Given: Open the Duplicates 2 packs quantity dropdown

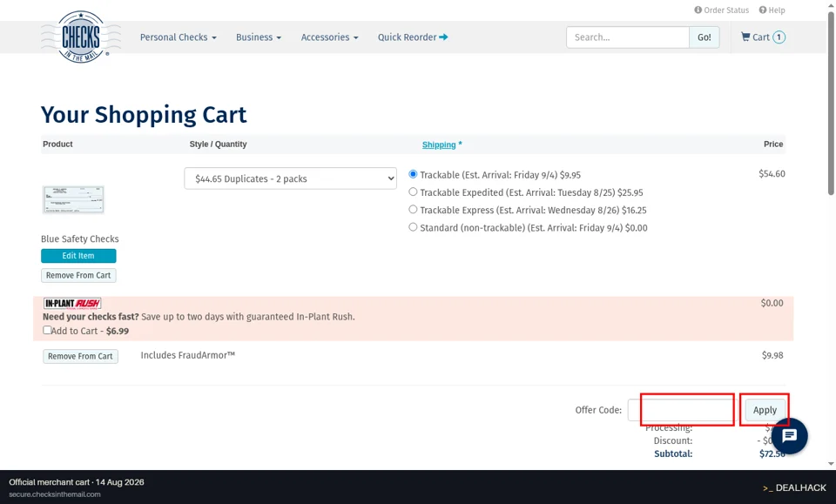Looking at the screenshot, I should pyautogui.click(x=291, y=178).
